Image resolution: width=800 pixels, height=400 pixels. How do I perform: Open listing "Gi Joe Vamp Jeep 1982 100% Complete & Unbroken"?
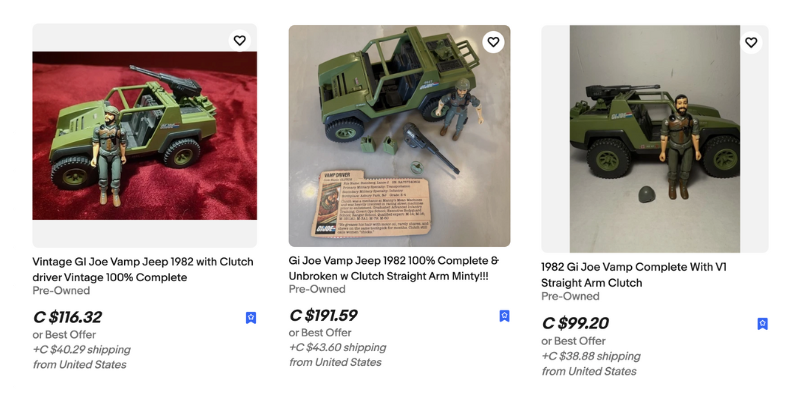click(394, 268)
